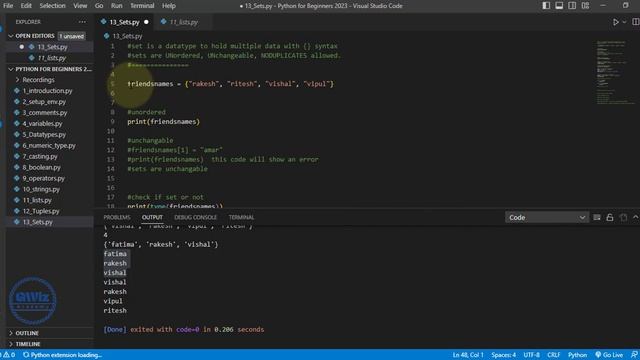The image size is (640, 360).
Task: Toggle secondary side bar layout icon
Action: coord(572,6)
